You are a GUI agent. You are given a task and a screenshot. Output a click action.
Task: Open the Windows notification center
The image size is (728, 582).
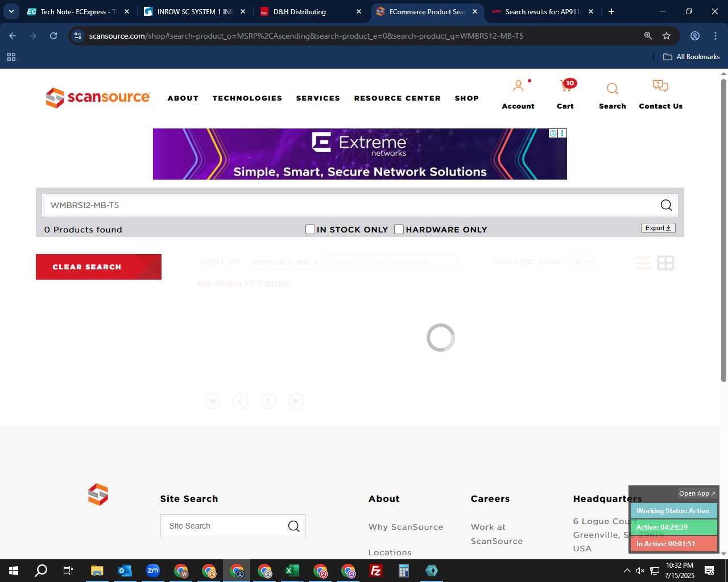[709, 571]
